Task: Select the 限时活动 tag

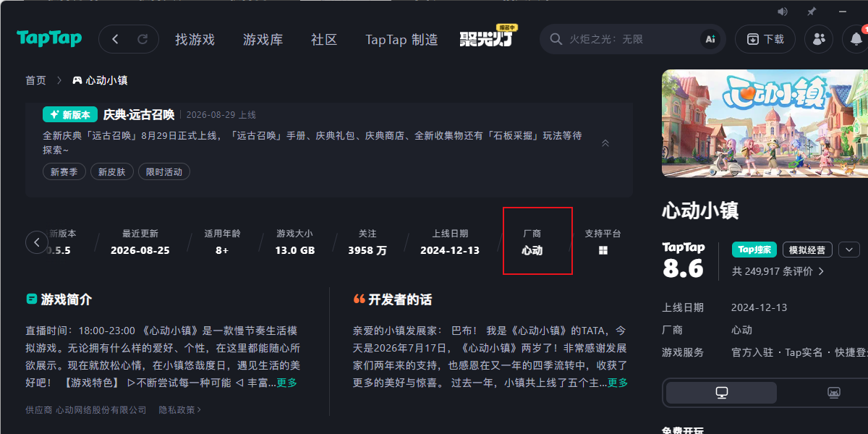Action: 164,171
